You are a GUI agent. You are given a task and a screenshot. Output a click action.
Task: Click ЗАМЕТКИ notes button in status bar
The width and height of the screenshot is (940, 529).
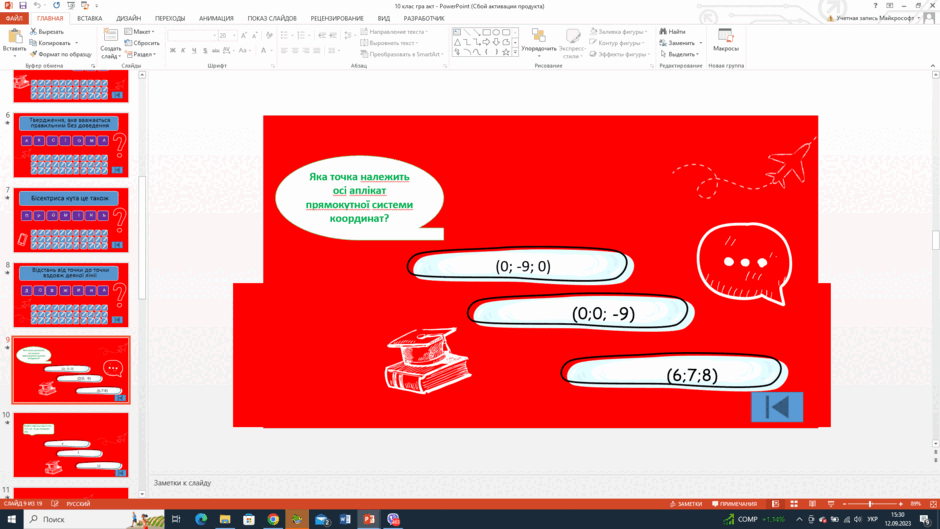point(686,504)
